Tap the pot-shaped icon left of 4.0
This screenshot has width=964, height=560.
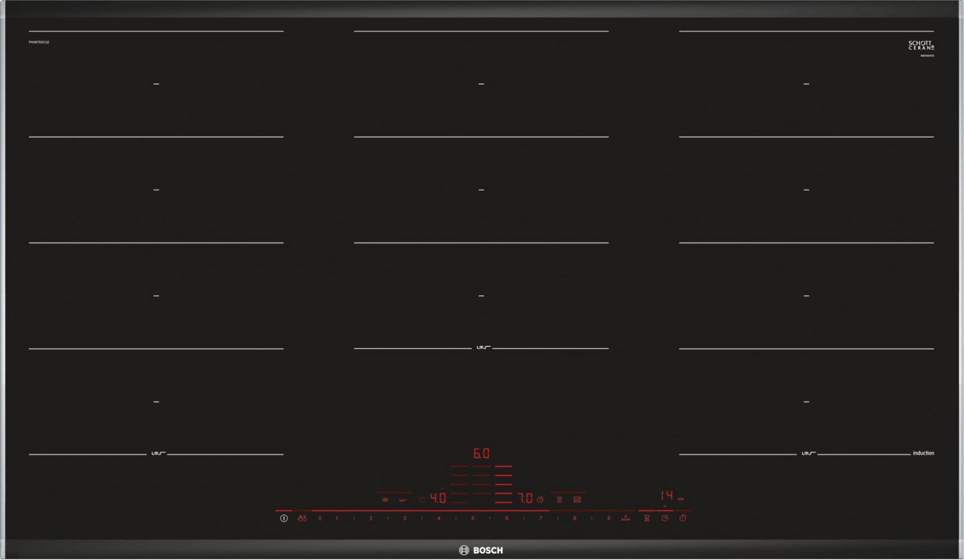tap(385, 500)
